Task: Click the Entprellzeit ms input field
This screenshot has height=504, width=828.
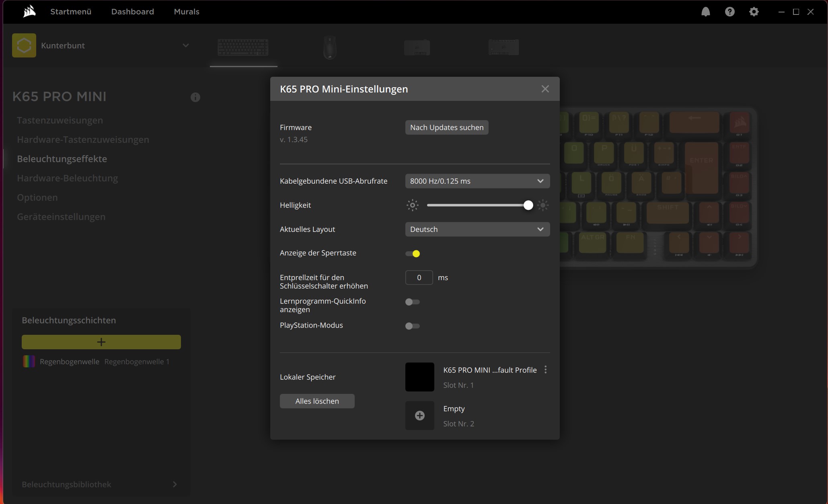Action: 419,278
